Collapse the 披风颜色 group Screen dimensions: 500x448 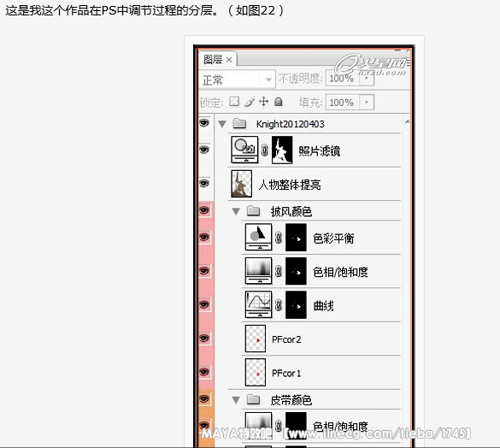tap(236, 211)
